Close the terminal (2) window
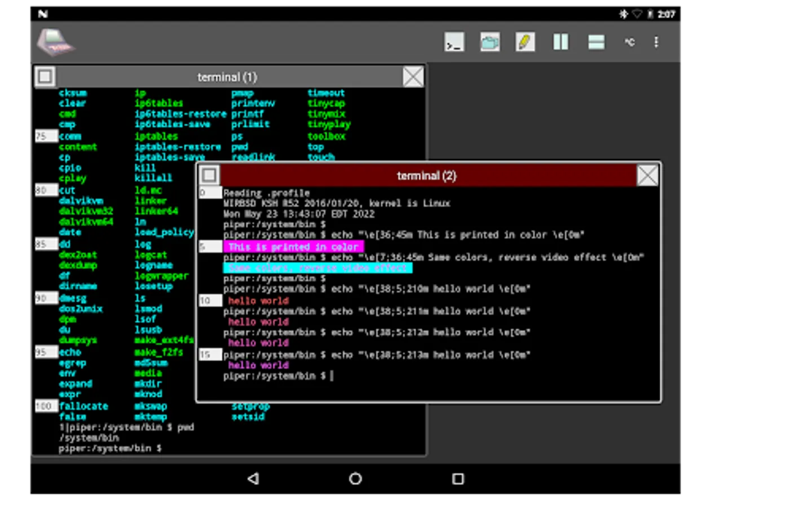This screenshot has width=812, height=508. point(647,176)
